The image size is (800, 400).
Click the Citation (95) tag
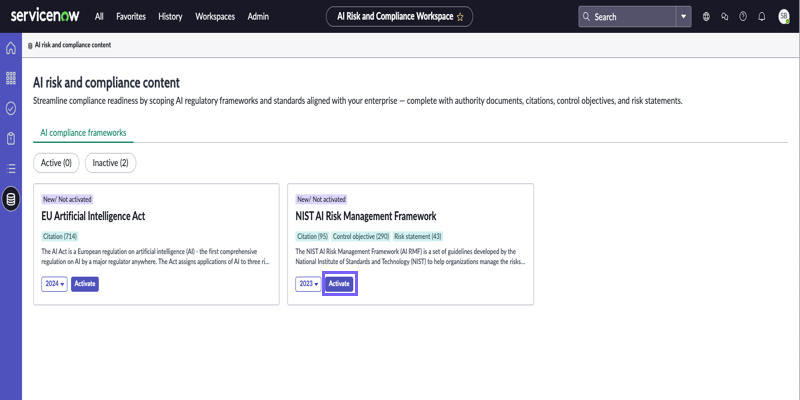[x=312, y=236]
